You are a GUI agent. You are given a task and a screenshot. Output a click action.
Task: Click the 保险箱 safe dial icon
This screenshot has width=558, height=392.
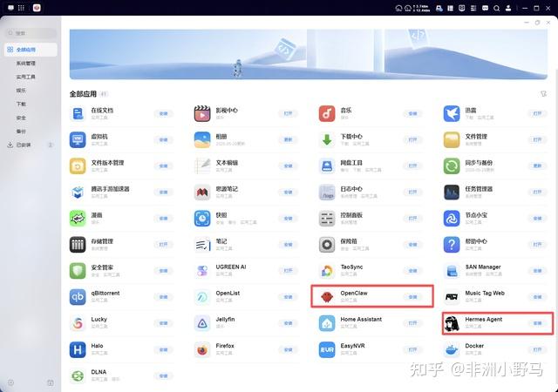327,245
